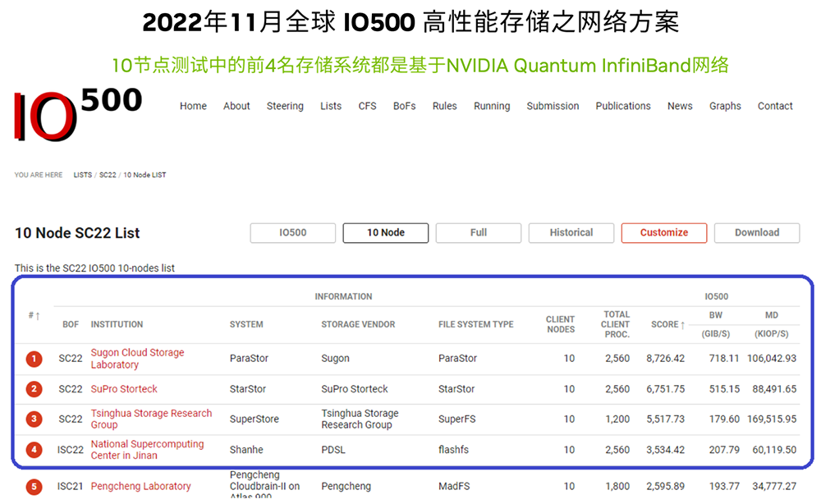Click MD value 169,515.95
821x504 pixels.
point(772,419)
